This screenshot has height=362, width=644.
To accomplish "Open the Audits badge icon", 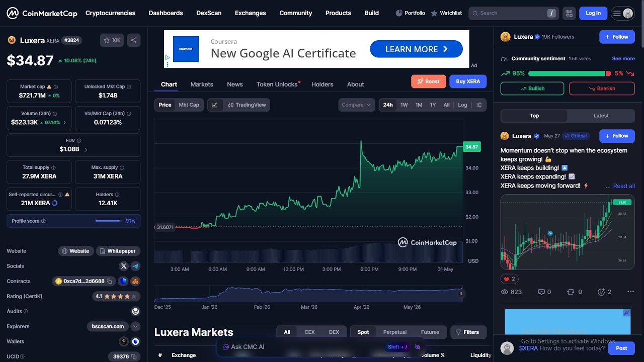I will point(135,311).
